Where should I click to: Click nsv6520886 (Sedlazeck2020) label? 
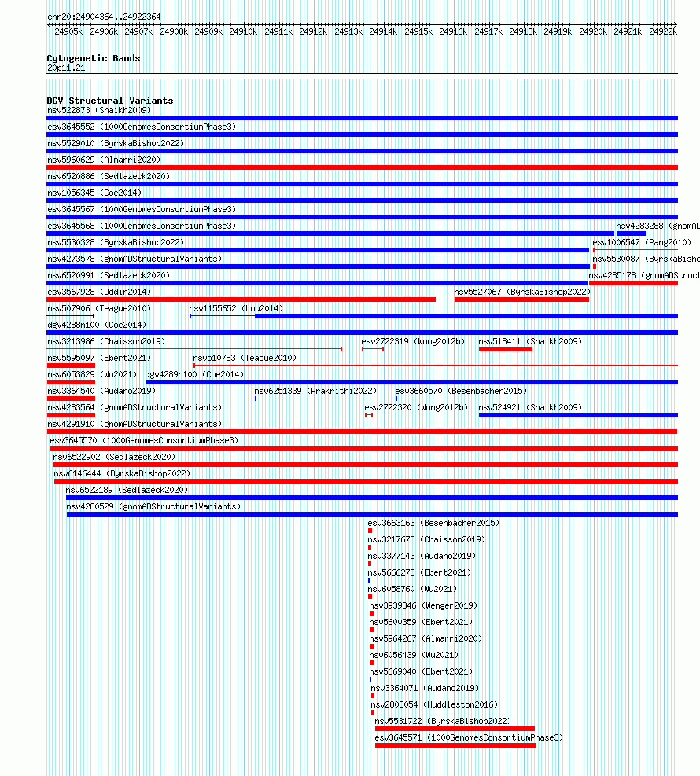[109, 176]
